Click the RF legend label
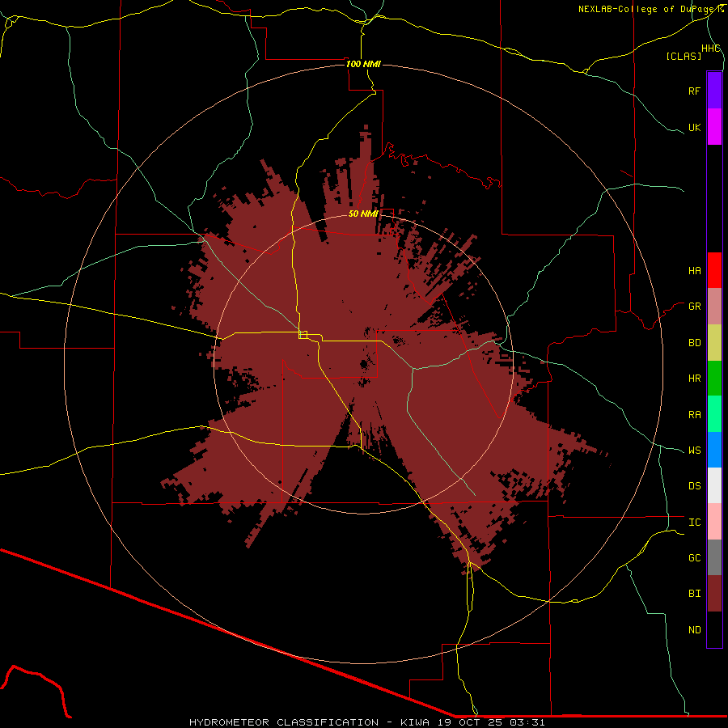728x728 pixels. tap(694, 91)
